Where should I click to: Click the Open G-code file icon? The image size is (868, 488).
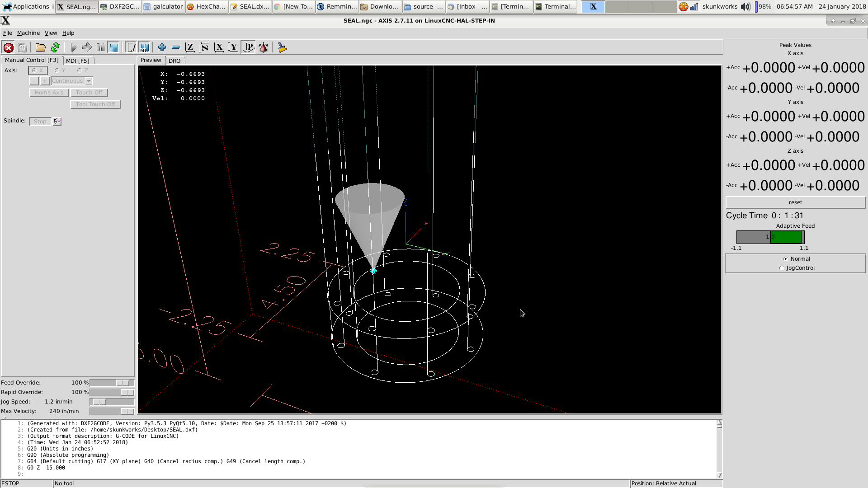40,47
